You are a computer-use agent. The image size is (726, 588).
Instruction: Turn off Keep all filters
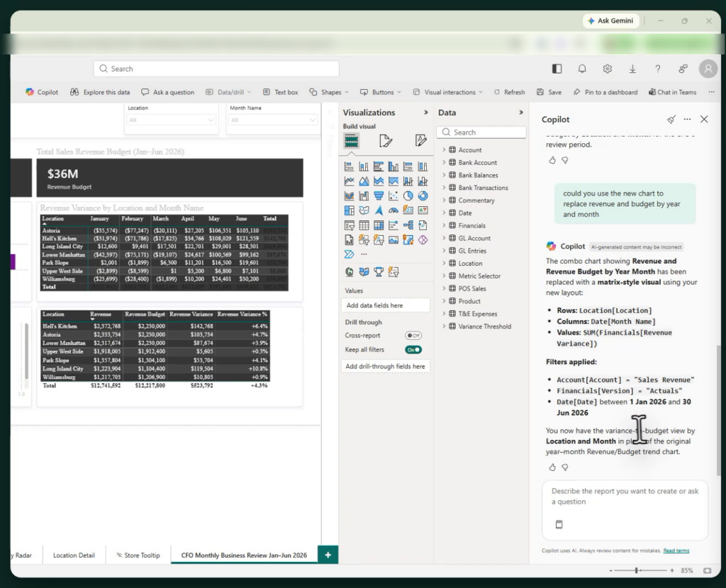(x=413, y=350)
